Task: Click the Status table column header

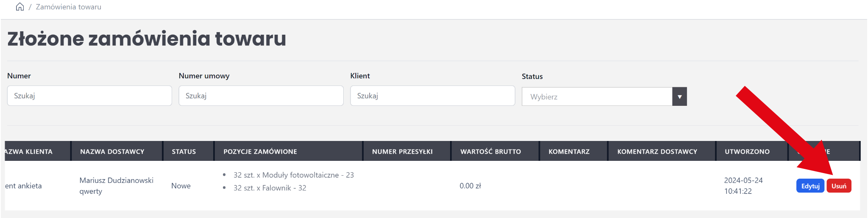Action: click(x=184, y=152)
